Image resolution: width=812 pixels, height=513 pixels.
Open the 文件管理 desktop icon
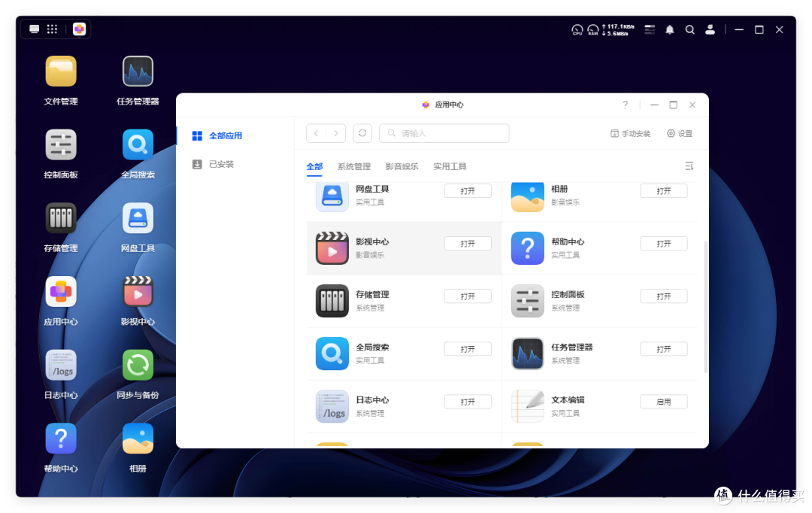tap(61, 71)
